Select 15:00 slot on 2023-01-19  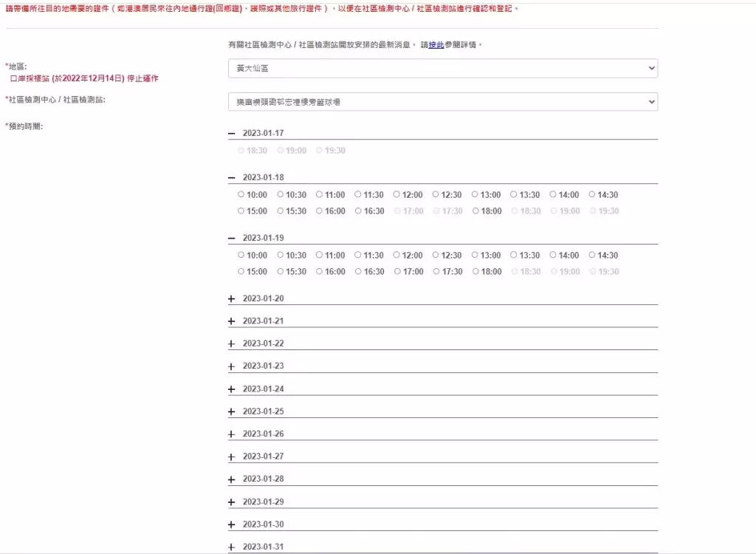pyautogui.click(x=241, y=272)
